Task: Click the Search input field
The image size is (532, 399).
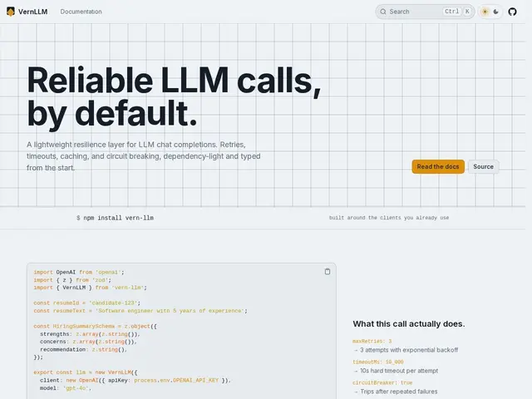Action: pyautogui.click(x=425, y=12)
